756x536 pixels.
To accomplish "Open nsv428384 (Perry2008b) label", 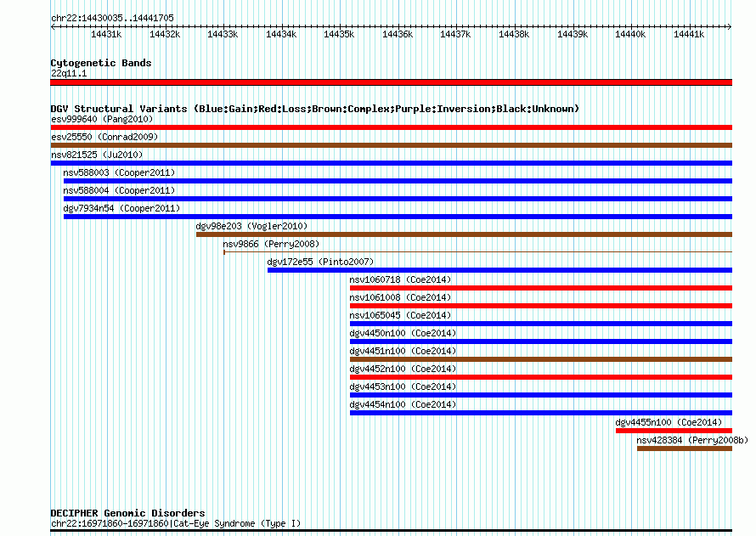I will [692, 440].
